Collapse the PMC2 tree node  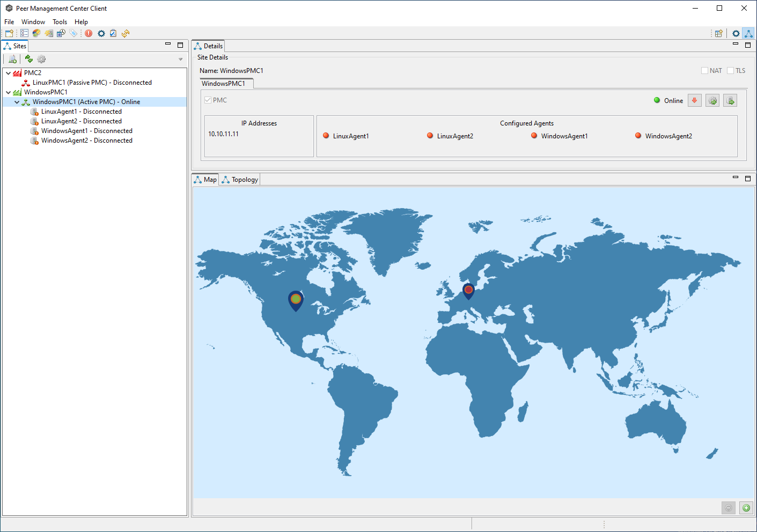(x=8, y=73)
